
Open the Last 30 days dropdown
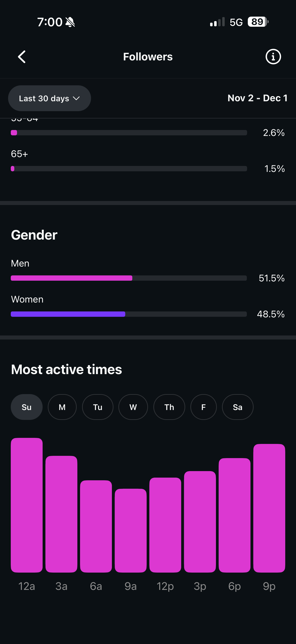(x=49, y=98)
